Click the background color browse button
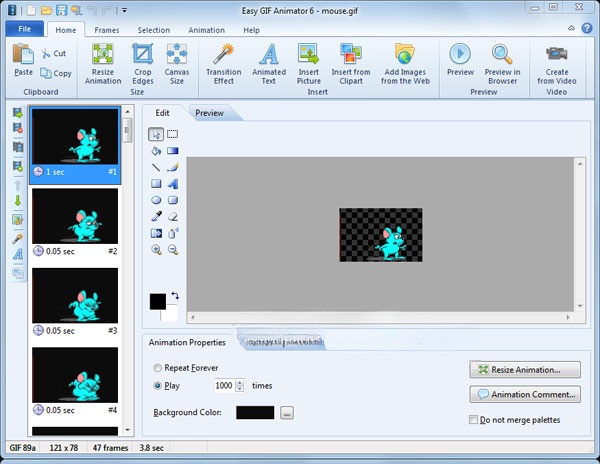The image size is (600, 464). coord(287,413)
